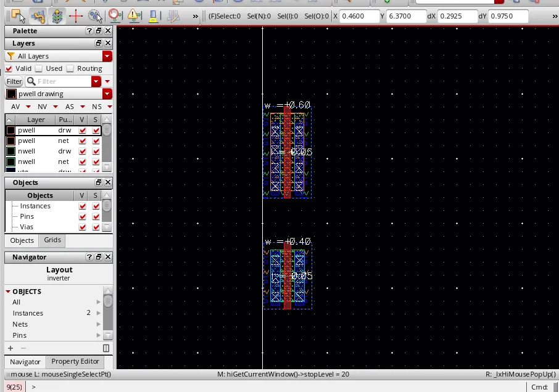This screenshot has width=559, height=392.
Task: Enable the Routing layers checkbox
Action: coord(70,68)
